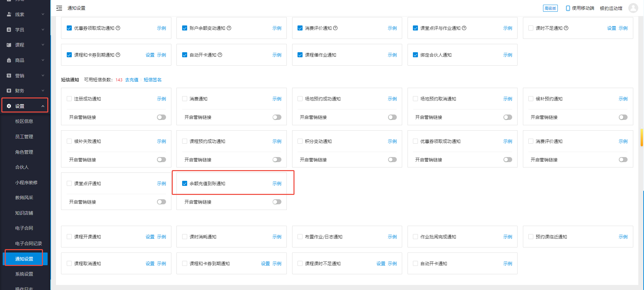Open 员工管理 in the sidebar
Image resolution: width=644 pixels, height=290 pixels.
pos(24,137)
